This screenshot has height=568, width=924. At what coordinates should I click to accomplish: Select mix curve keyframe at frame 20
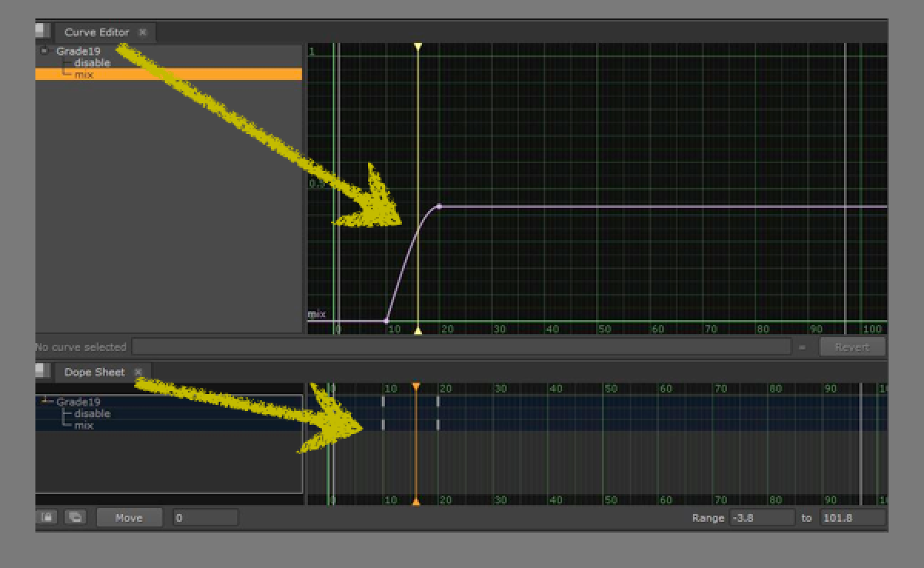point(439,206)
